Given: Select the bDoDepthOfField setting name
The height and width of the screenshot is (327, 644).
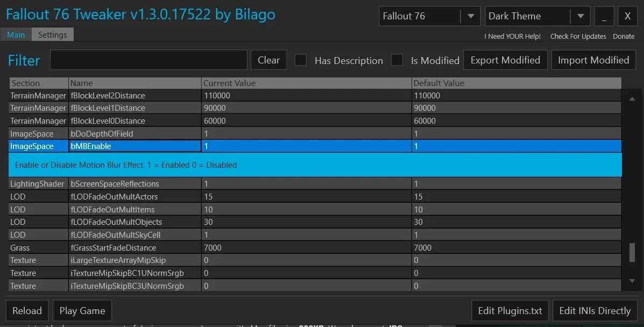Looking at the screenshot, I should (x=135, y=133).
